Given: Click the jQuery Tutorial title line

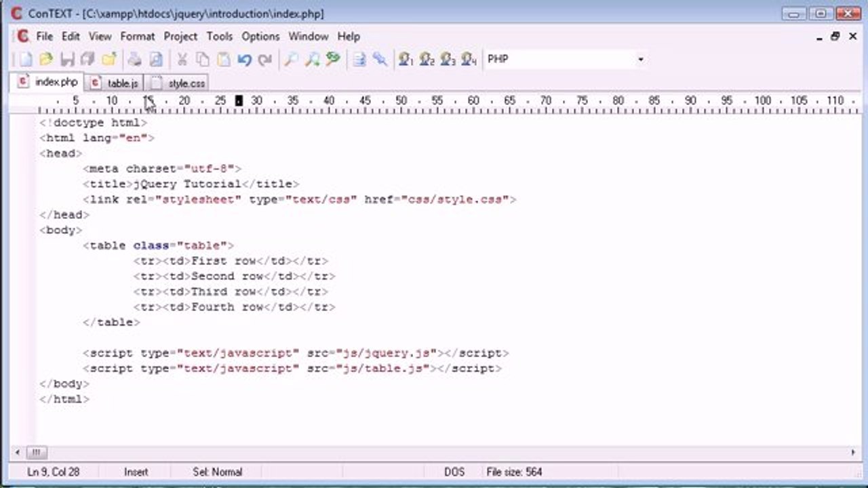Looking at the screenshot, I should [x=191, y=184].
